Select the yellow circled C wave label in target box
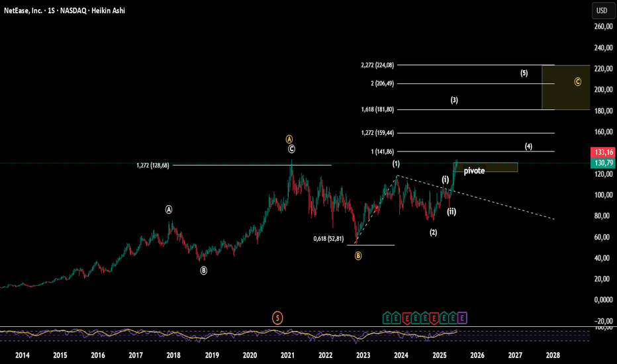 click(x=578, y=81)
